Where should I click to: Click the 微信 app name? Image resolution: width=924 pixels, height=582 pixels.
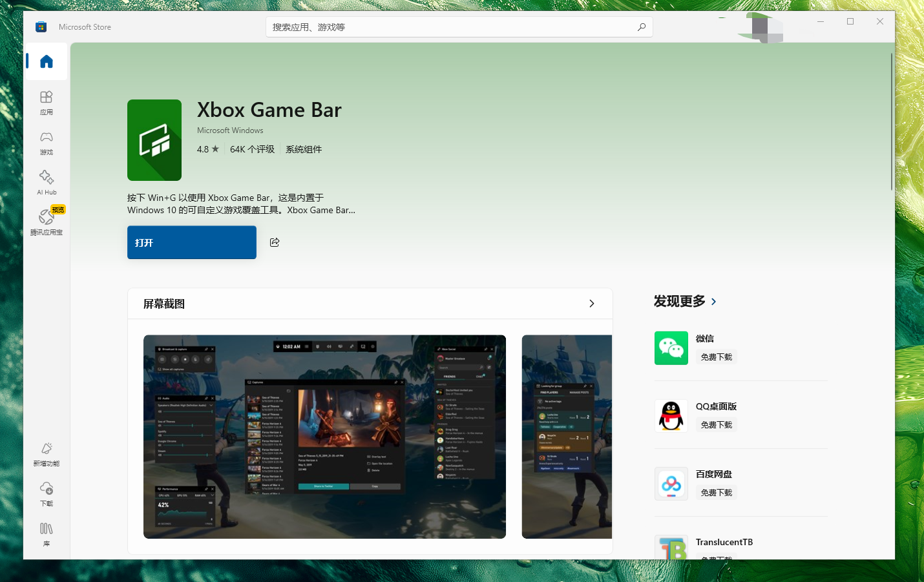coord(705,338)
